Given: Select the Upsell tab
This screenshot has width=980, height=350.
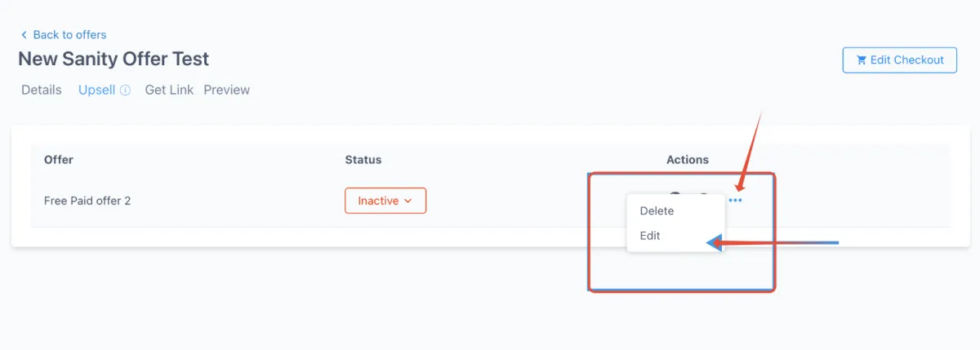Looking at the screenshot, I should pyautogui.click(x=96, y=90).
